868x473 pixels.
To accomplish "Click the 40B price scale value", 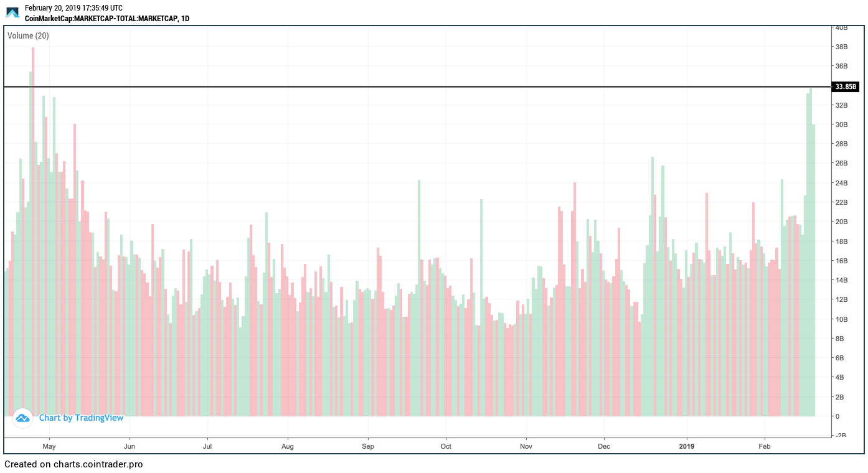I will click(841, 27).
